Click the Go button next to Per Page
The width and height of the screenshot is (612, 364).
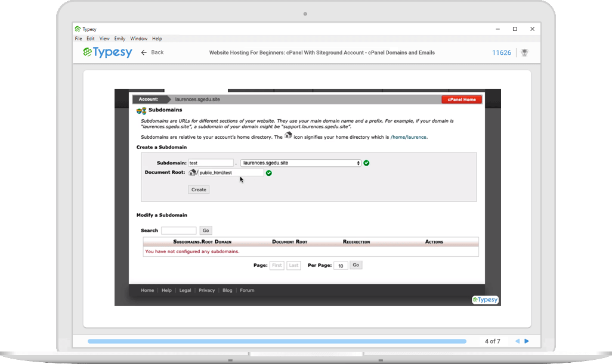click(356, 265)
